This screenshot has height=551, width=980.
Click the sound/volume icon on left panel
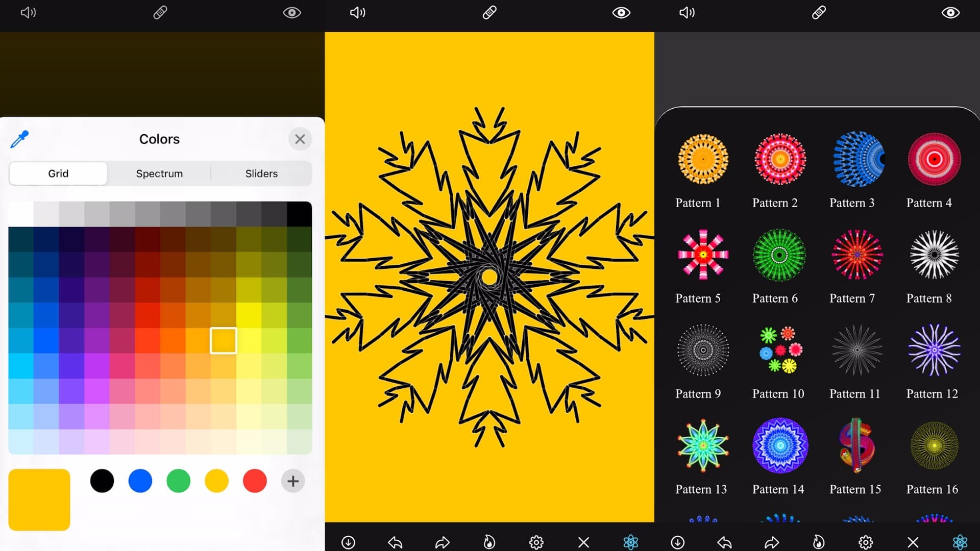point(27,12)
